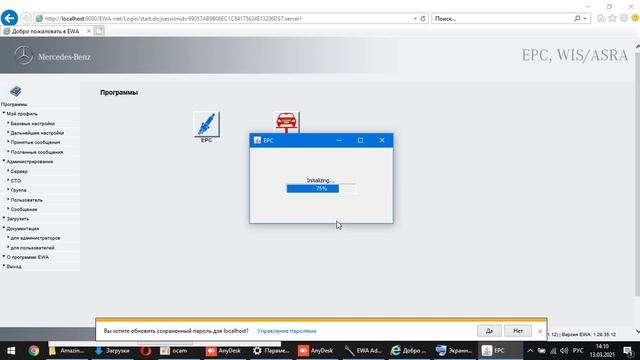Open Базовые настройки
Viewport: 640px width, 360px height.
[33, 123]
